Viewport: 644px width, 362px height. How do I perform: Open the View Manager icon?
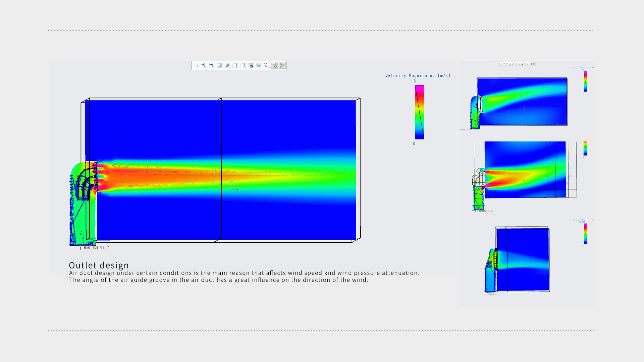pos(243,65)
